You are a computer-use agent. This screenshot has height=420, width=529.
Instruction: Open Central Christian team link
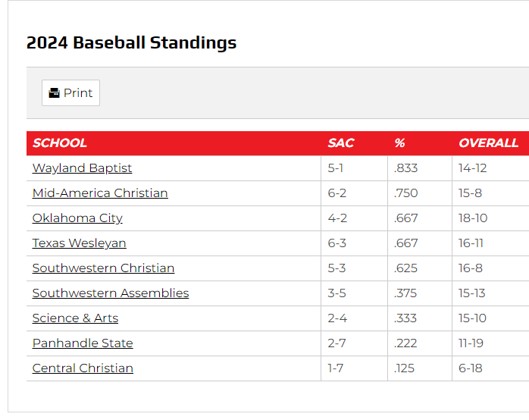coord(83,368)
